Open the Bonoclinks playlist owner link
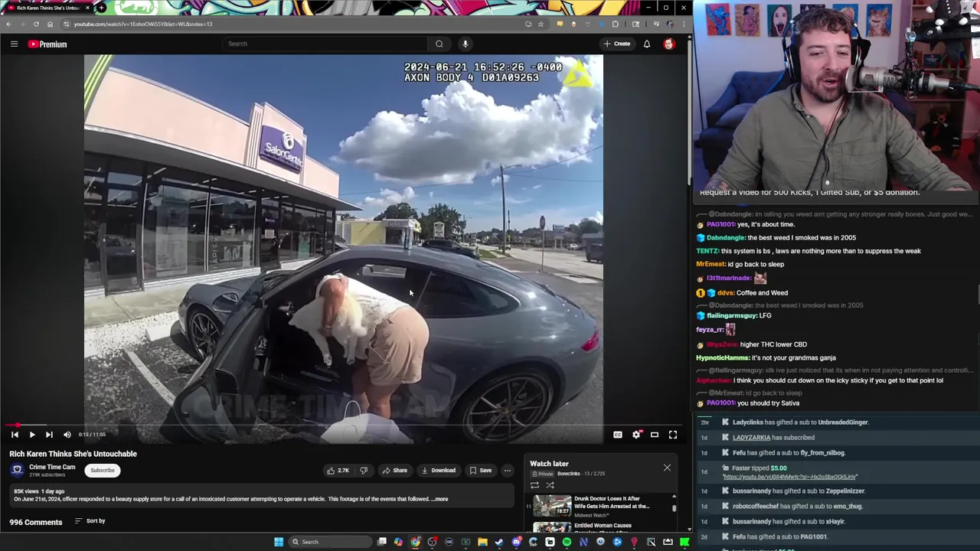 tap(568, 474)
